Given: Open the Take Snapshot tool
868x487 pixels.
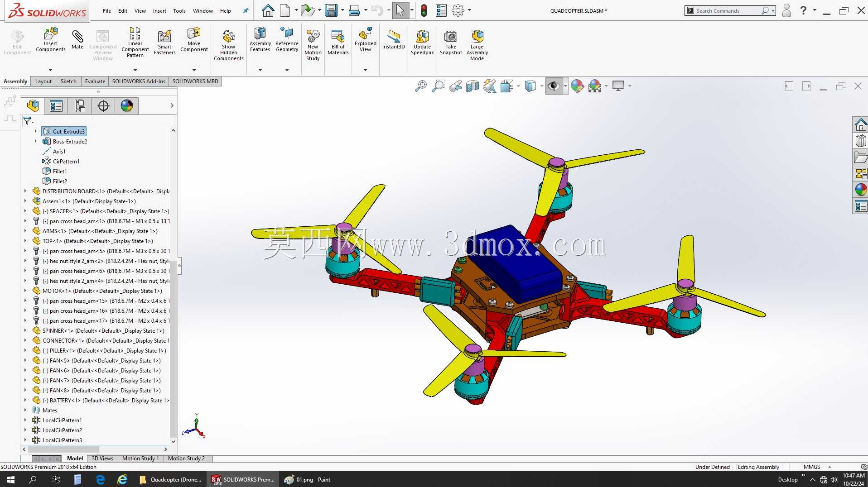Looking at the screenshot, I should coord(451,42).
